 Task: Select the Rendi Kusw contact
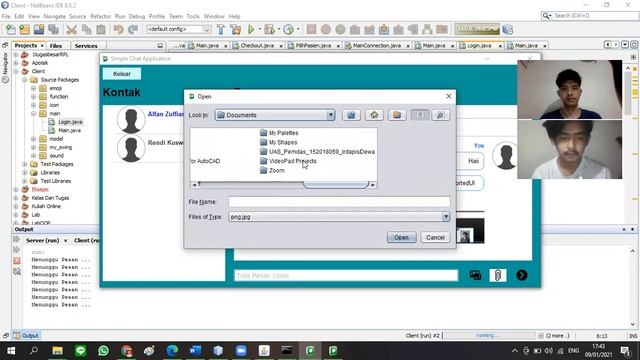click(x=150, y=148)
